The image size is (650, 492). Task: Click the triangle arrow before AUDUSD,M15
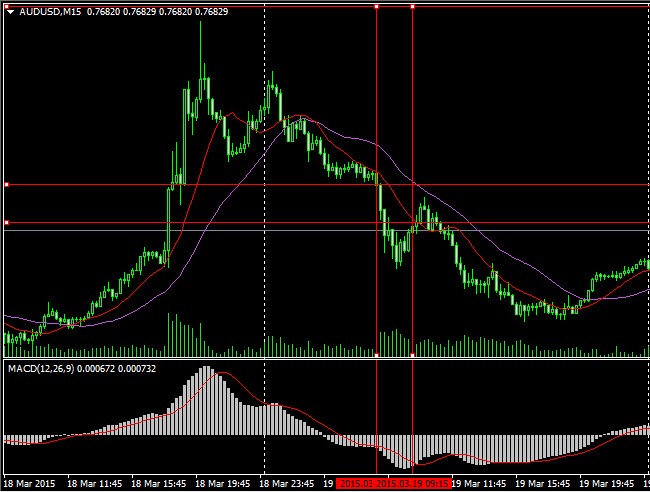[10, 11]
